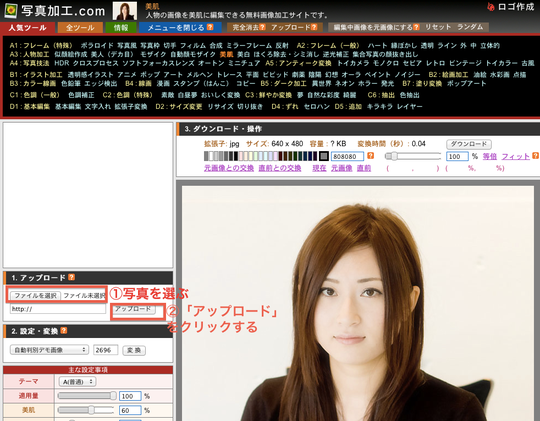540x421 pixels.
Task: Click the help icon beside 編集中画像を元画像にする
Action: 416,27
